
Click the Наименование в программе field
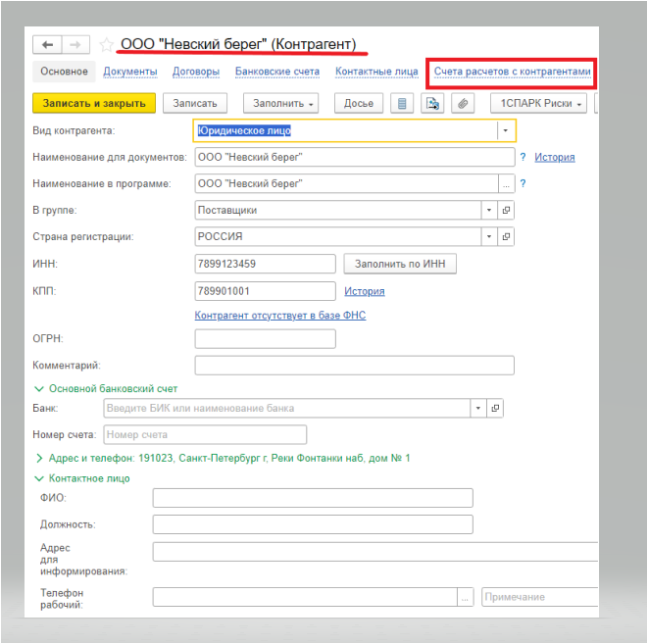pos(347,184)
